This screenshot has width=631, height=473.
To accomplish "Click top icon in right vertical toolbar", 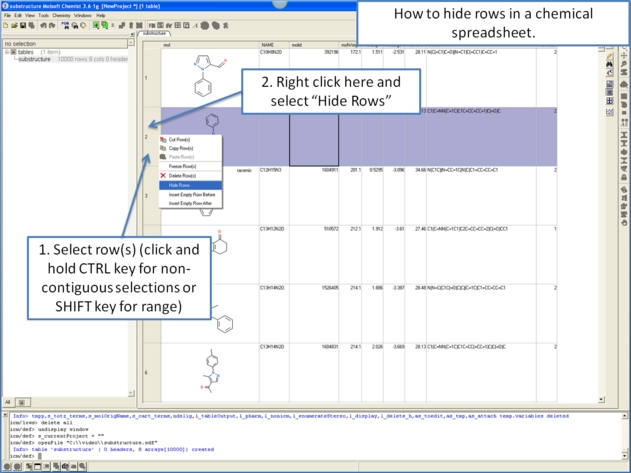I will 610,56.
